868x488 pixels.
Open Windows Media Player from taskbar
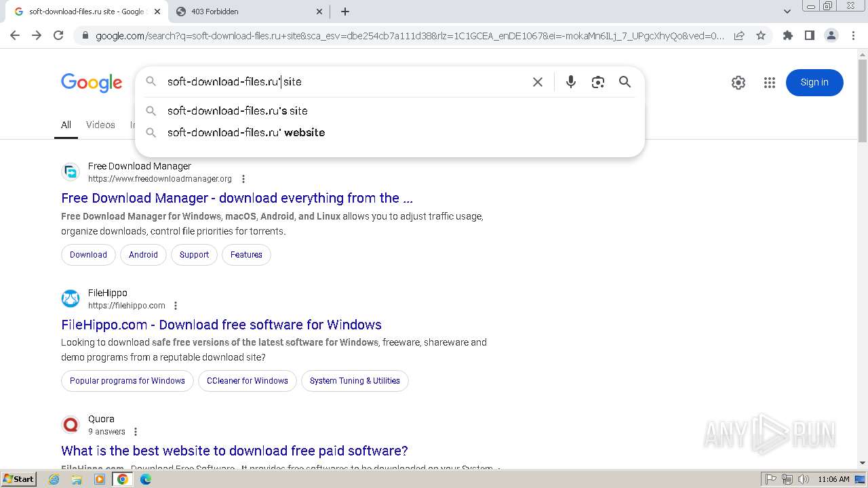click(100, 479)
